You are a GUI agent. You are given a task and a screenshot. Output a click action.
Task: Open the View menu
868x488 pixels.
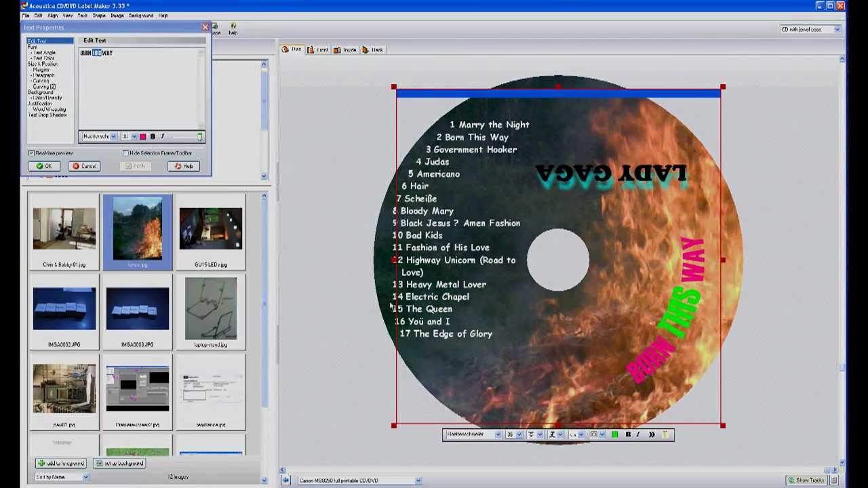(68, 15)
